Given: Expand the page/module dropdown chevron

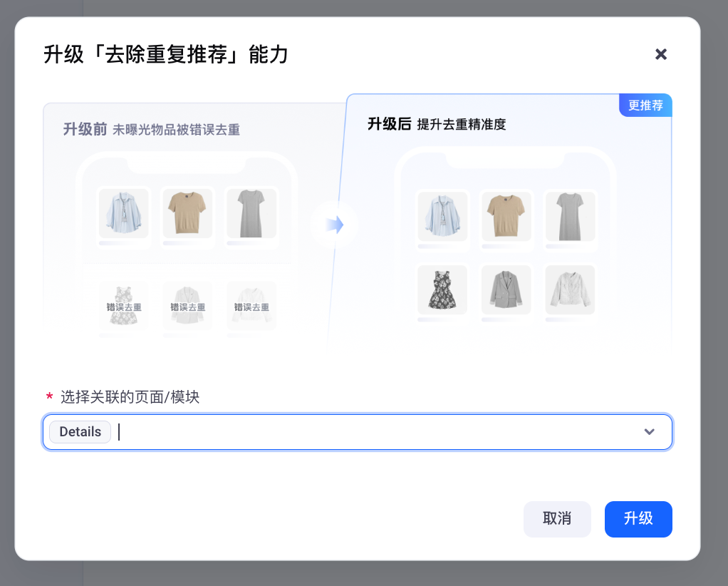Looking at the screenshot, I should (x=649, y=432).
